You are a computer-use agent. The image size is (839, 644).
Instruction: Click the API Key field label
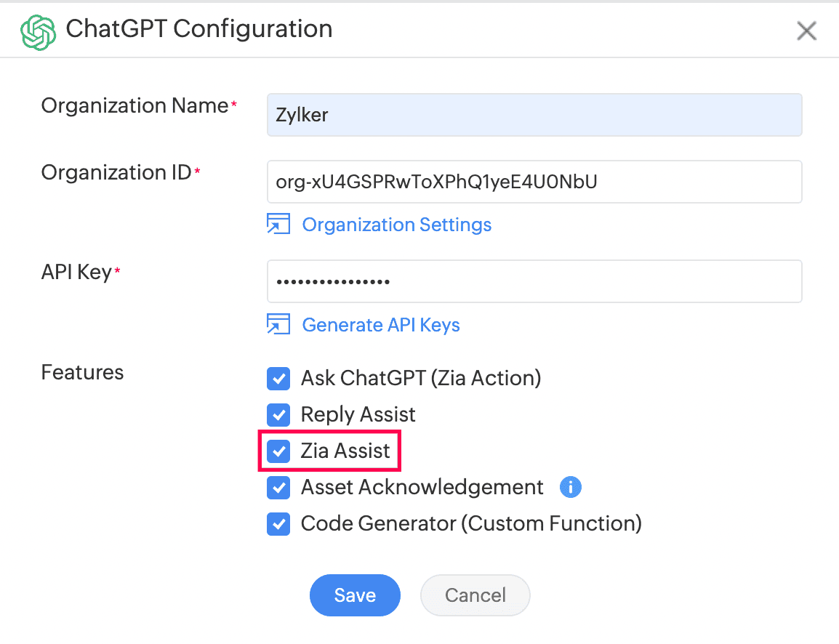(x=76, y=272)
